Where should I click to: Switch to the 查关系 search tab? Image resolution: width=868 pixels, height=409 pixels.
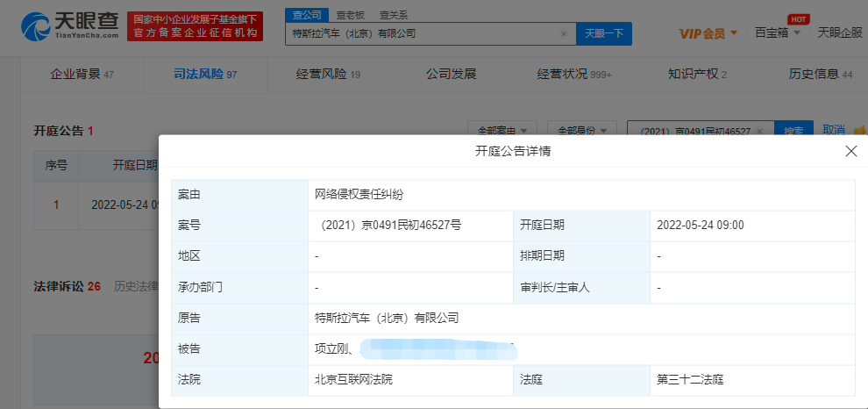pyautogui.click(x=394, y=16)
